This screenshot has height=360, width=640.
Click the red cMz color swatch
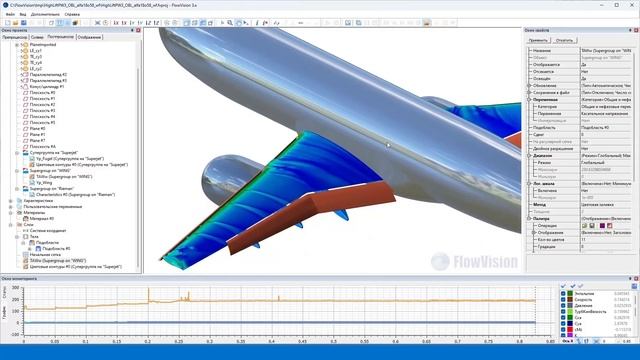tap(570, 329)
